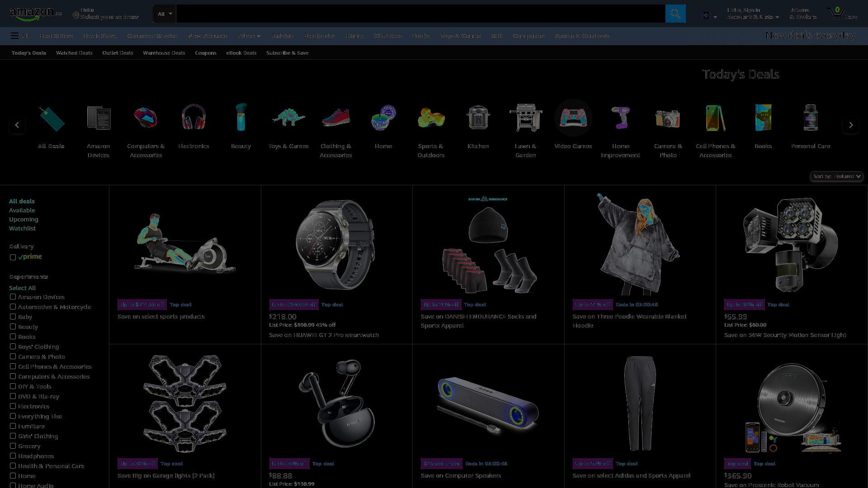The image size is (868, 488).
Task: Check the Headphones department checkbox
Action: tap(13, 456)
